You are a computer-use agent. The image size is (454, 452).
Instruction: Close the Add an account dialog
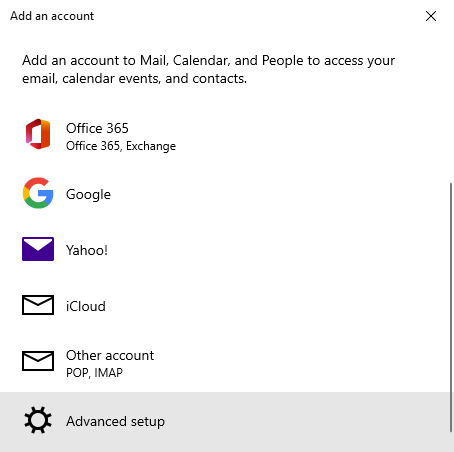point(431,16)
